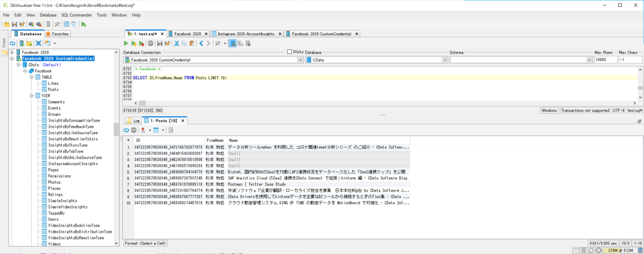Click the cut scissors icon in editor toolbar
The image size is (644, 254).
click(x=175, y=43)
